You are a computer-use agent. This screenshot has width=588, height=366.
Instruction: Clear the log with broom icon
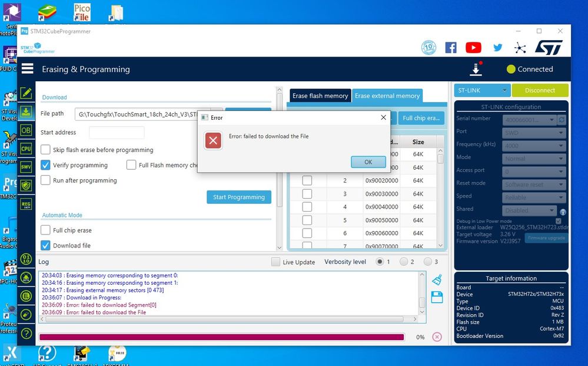tap(437, 280)
